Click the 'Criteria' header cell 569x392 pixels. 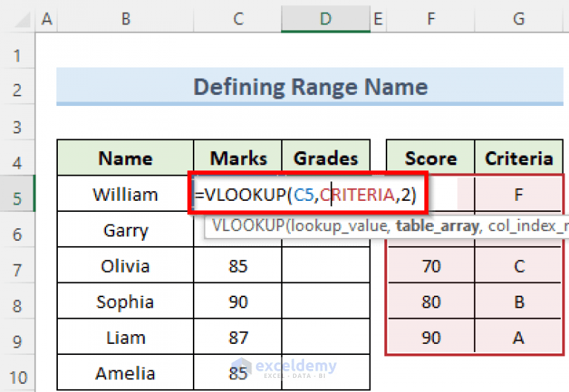click(519, 158)
